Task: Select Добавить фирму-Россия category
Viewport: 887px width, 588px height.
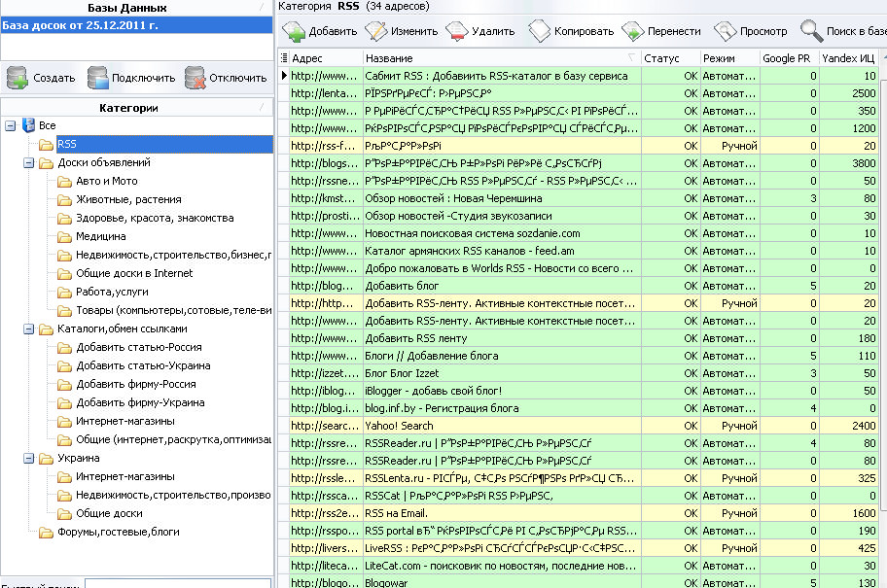Action: pos(136,385)
